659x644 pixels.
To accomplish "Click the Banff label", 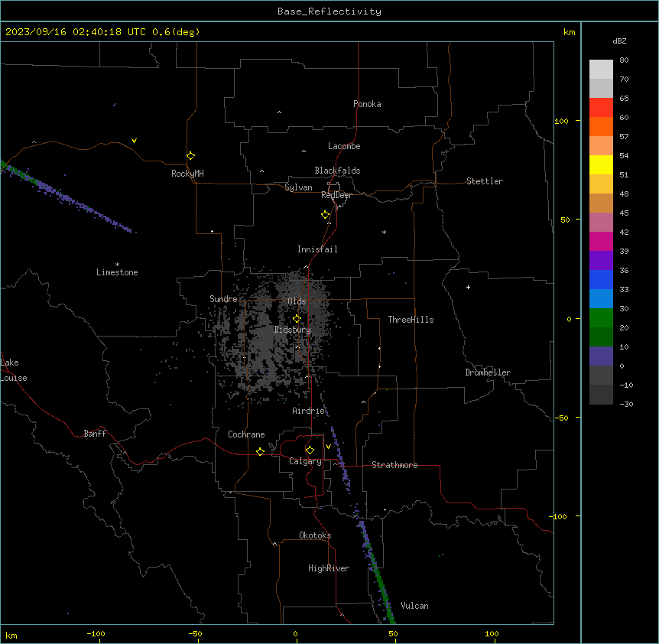I will 95,434.
